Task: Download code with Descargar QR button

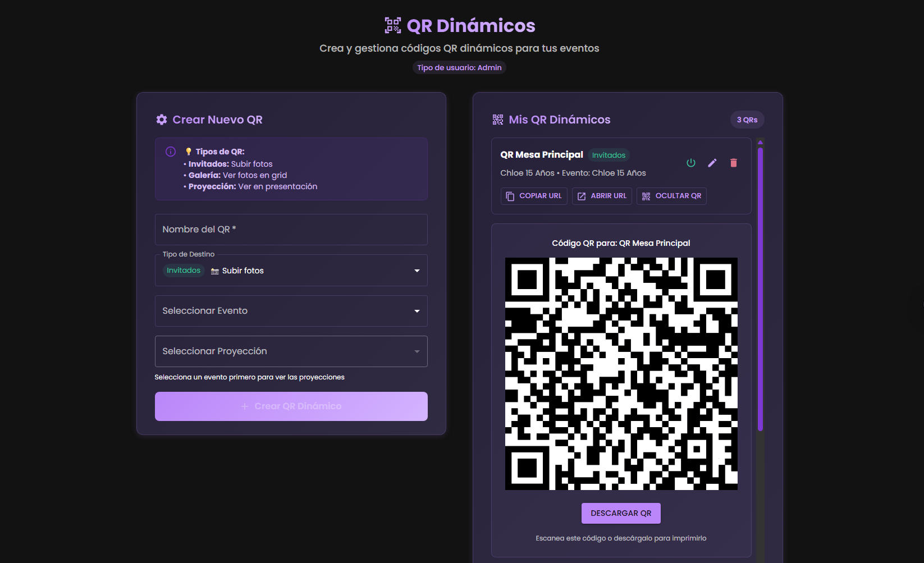Action: [621, 513]
